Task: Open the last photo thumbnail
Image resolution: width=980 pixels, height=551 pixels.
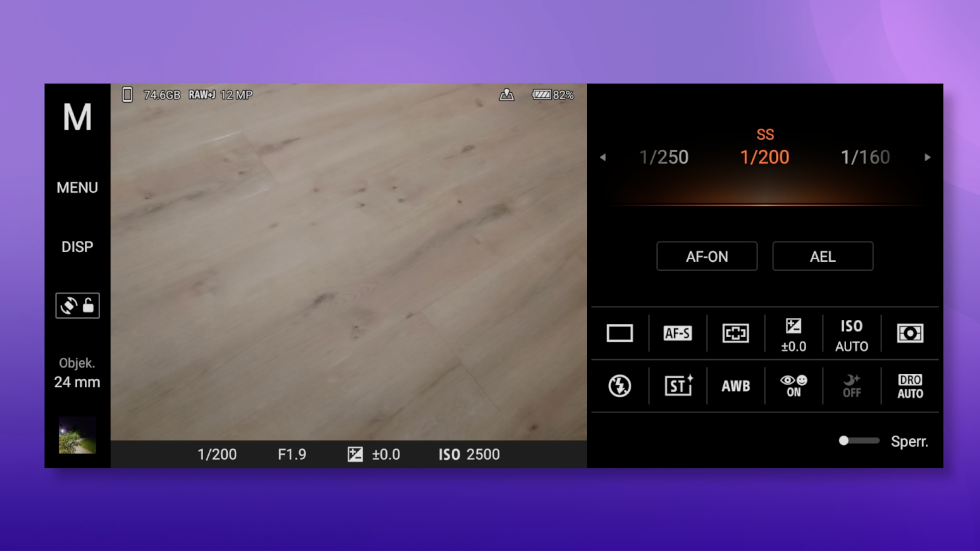Action: 77,435
